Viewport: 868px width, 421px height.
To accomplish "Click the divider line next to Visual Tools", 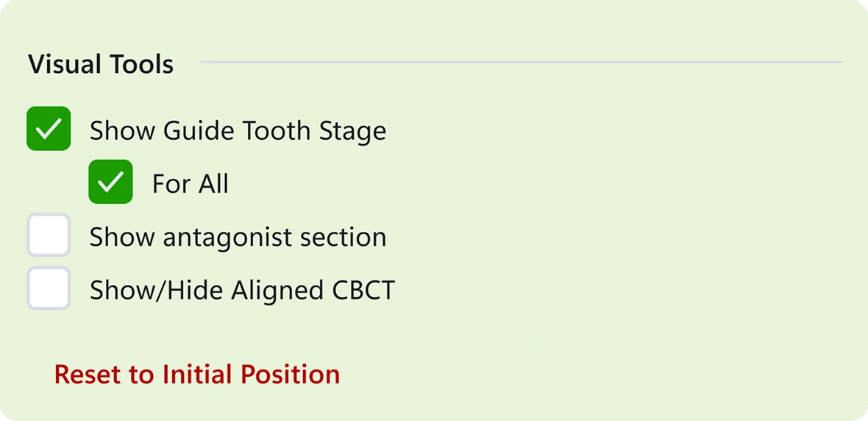I will pos(522,62).
